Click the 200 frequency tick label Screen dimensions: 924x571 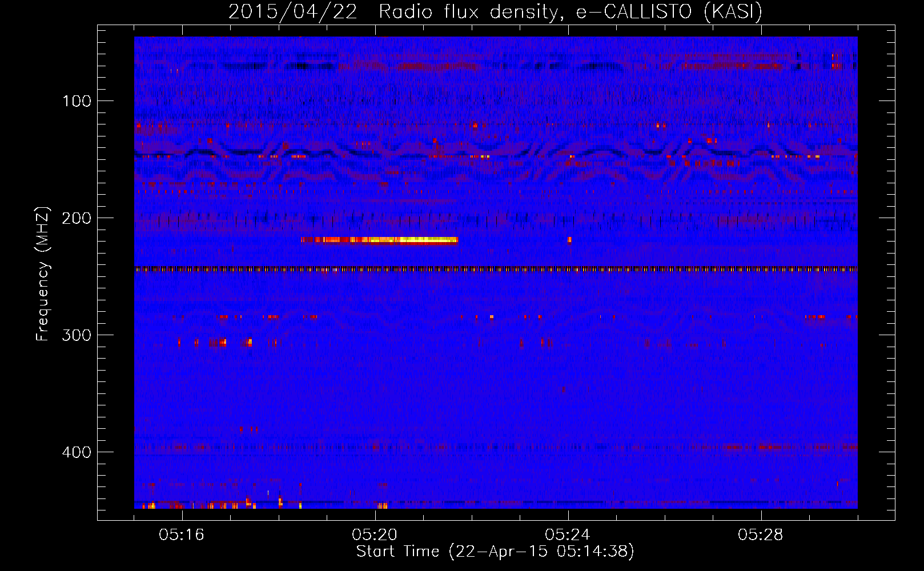(x=77, y=218)
